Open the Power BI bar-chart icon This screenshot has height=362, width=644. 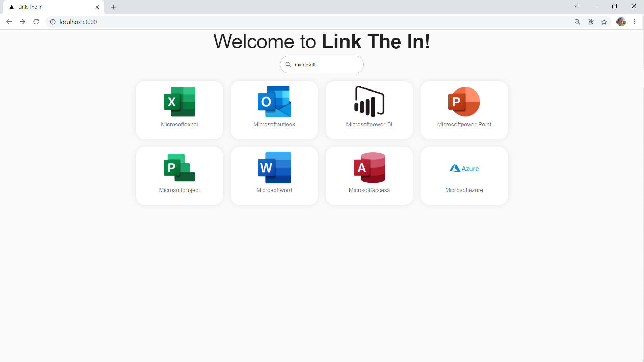click(369, 102)
